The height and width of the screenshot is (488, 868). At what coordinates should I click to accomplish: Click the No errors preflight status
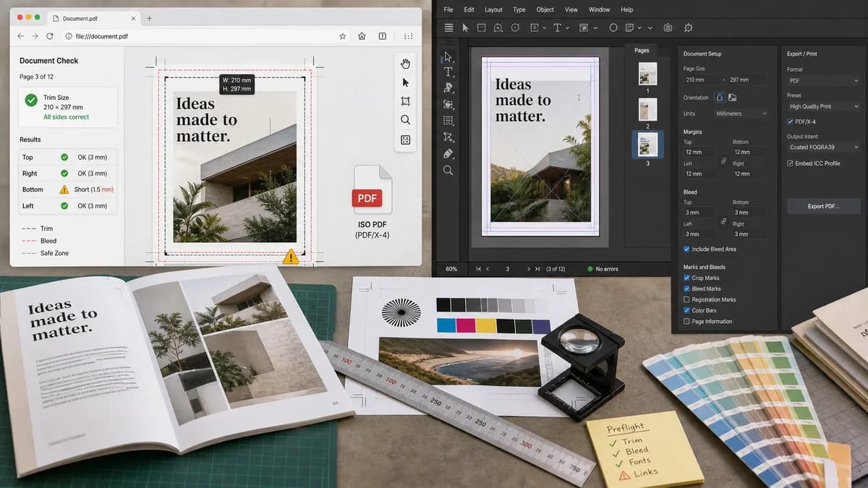(x=603, y=269)
